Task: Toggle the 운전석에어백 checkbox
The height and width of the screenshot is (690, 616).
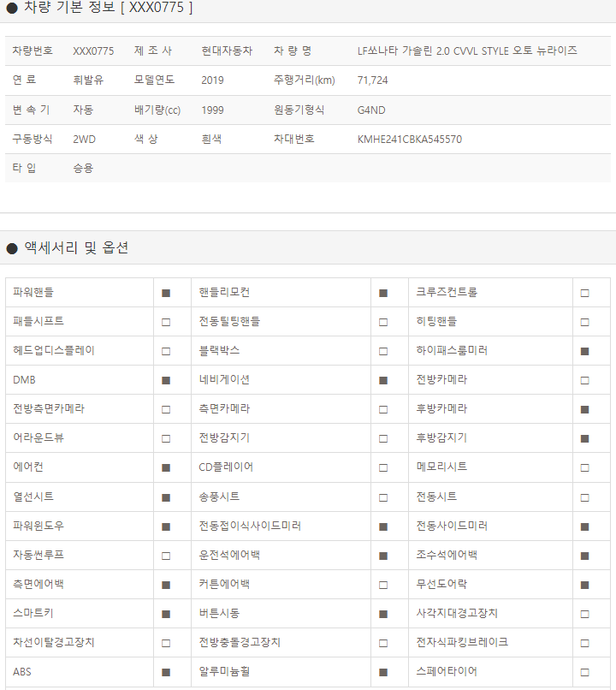Action: point(383,556)
